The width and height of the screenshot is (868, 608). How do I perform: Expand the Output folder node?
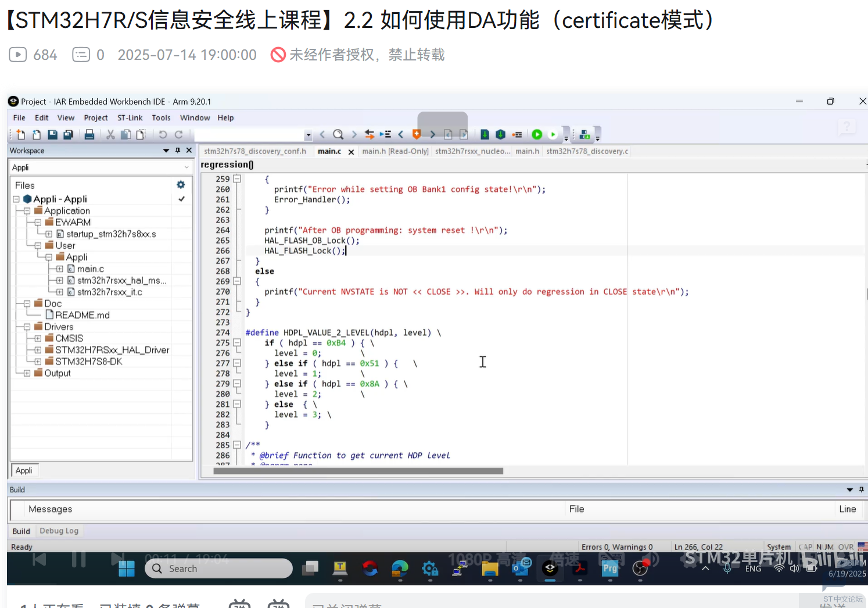pos(27,373)
